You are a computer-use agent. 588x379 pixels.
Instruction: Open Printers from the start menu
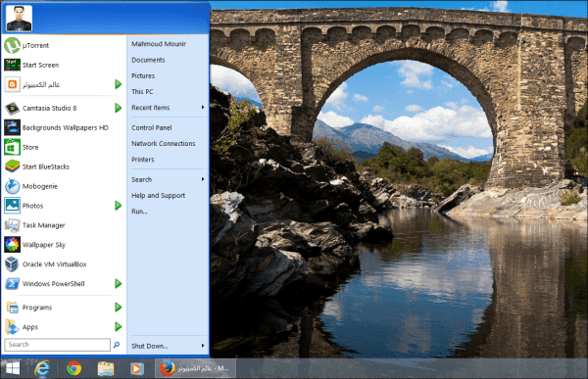pyautogui.click(x=142, y=160)
